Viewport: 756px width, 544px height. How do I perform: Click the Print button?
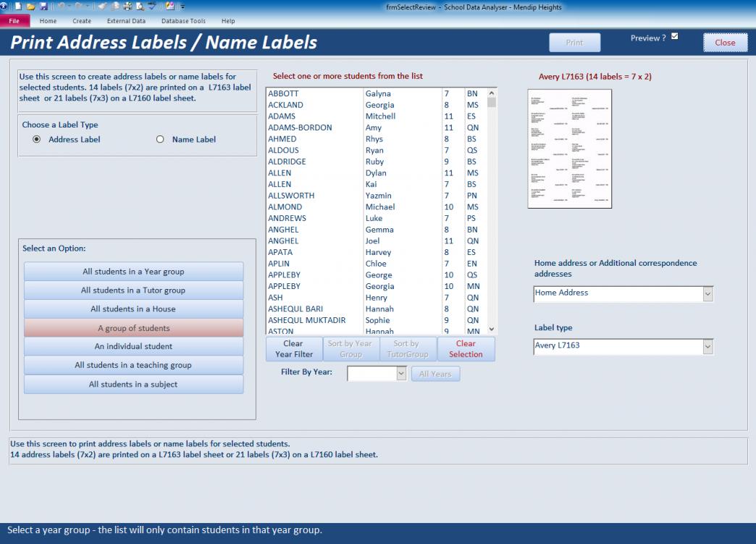tap(575, 43)
